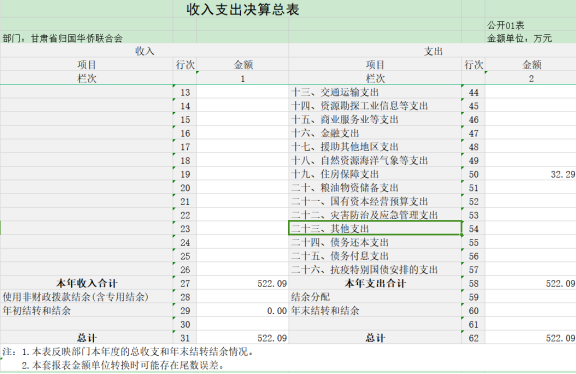Image resolution: width=576 pixels, height=374 pixels.
Task: Click the cell 十七、援助其他地区支出
Action: 375,147
